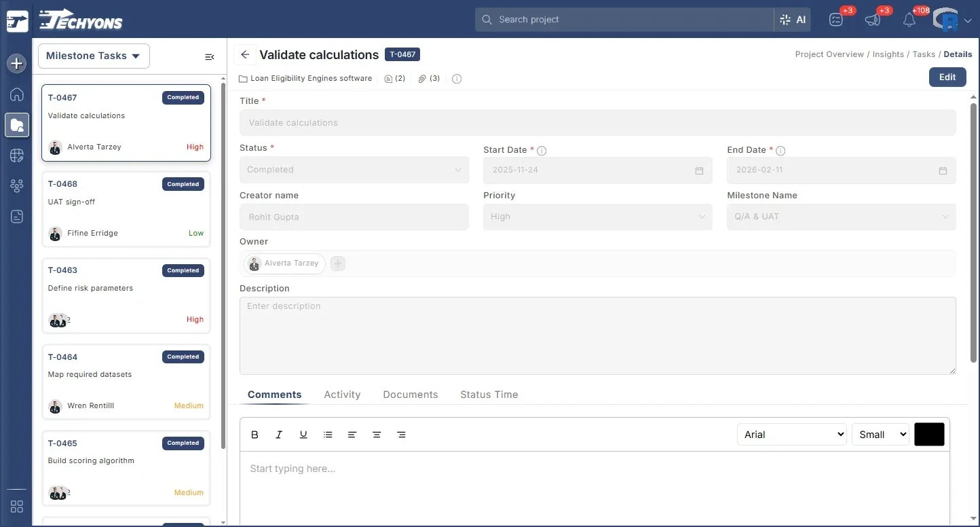
Task: Toggle bold formatting in the comment editor
Action: [255, 435]
